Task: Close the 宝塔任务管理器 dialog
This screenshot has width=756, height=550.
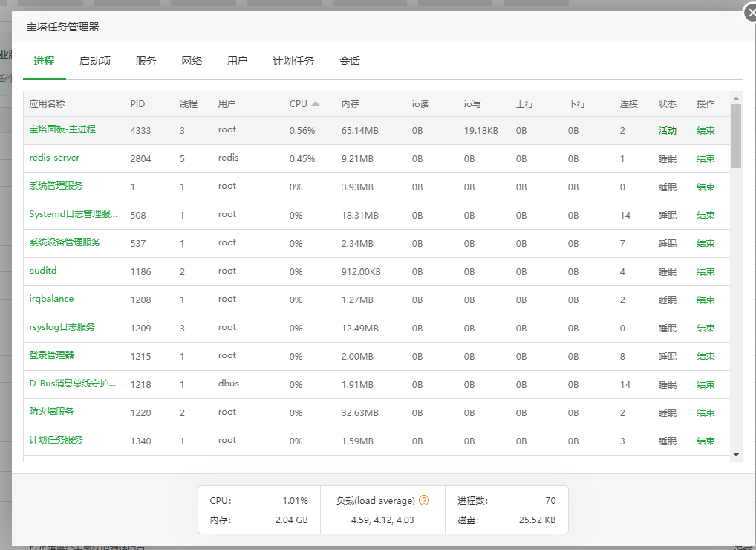Action: click(750, 13)
